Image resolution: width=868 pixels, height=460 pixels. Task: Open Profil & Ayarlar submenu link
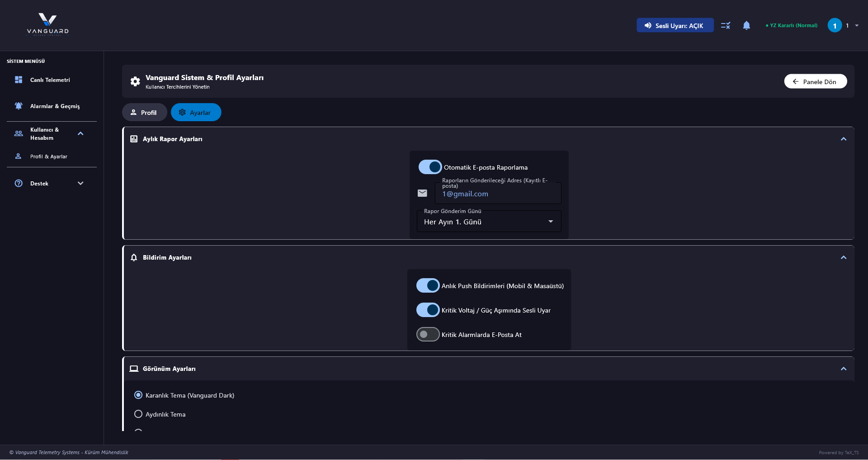tap(52, 156)
